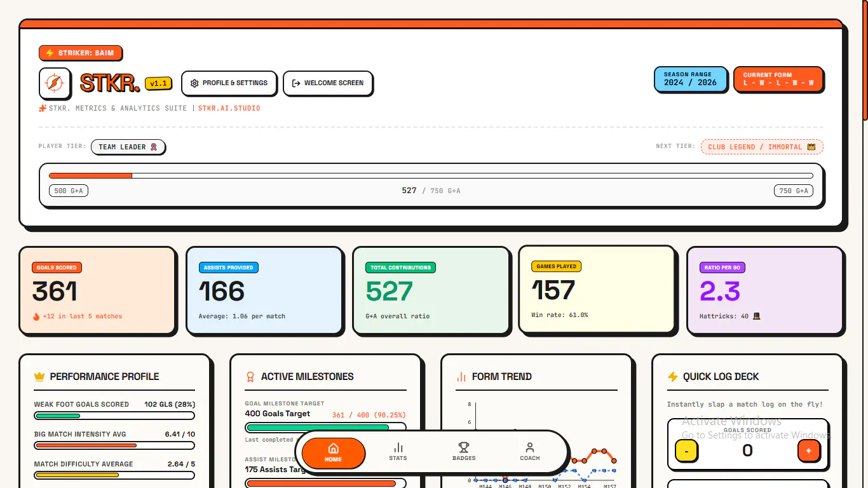Click the Win rate: 61.0% text

[x=560, y=315]
